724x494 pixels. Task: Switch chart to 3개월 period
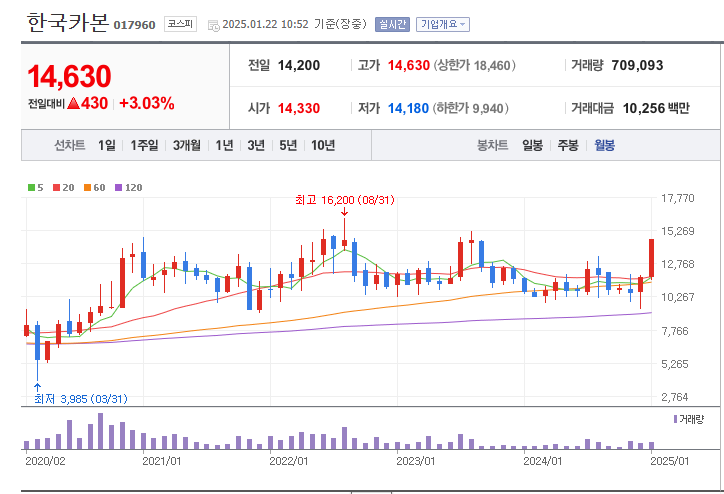tap(187, 145)
